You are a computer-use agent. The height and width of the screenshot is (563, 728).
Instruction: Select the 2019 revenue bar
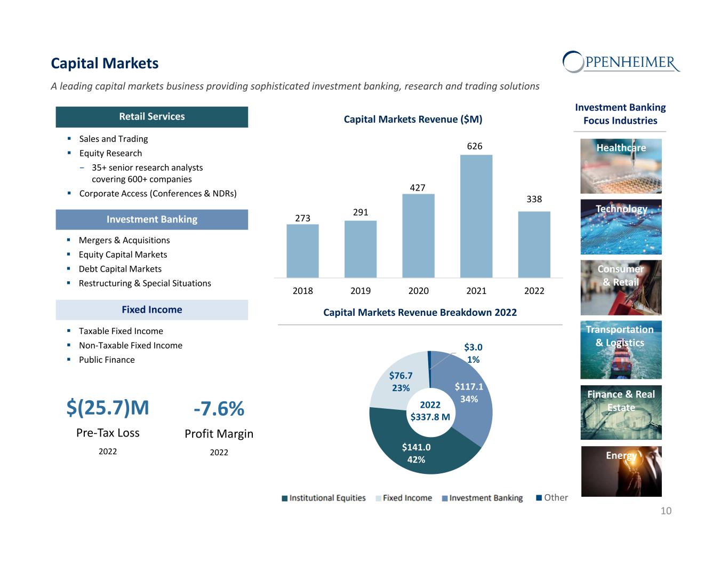pos(361,249)
